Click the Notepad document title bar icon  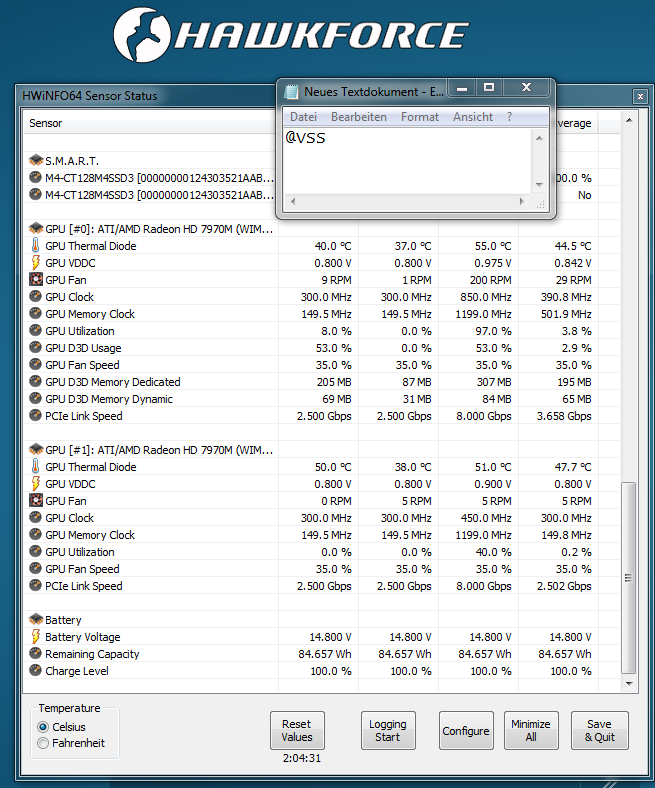click(291, 91)
